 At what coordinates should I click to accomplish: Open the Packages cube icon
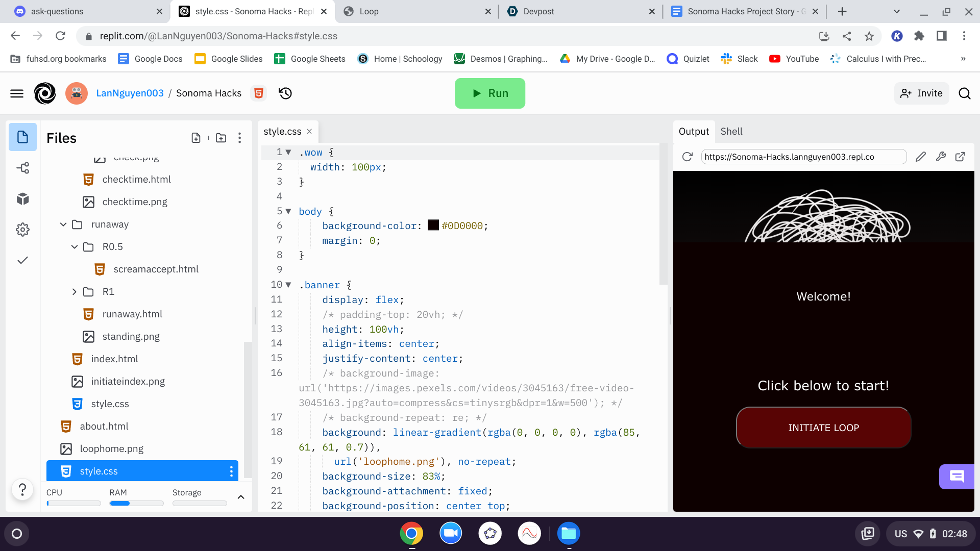coord(22,198)
